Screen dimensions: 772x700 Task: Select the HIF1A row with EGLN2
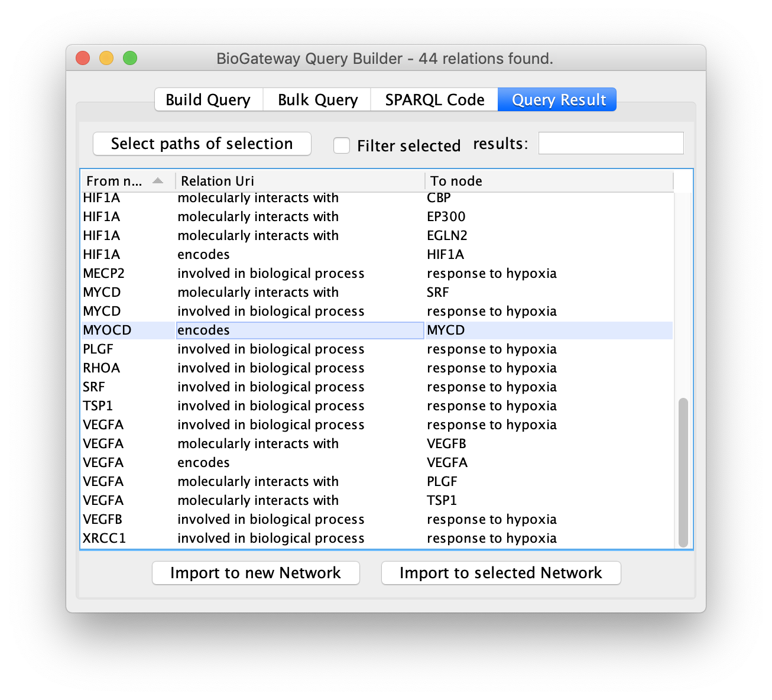[x=377, y=235]
